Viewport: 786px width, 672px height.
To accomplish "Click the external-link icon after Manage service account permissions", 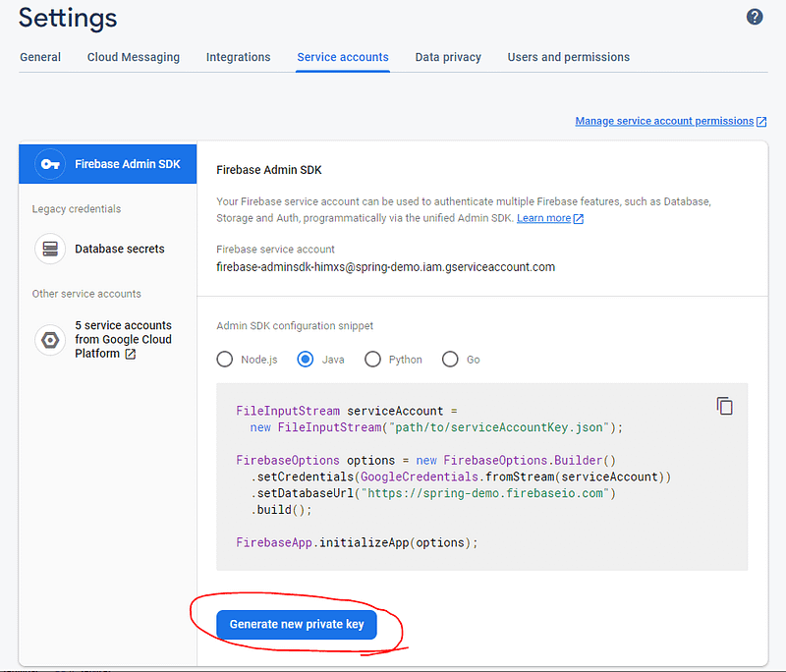I will point(760,120).
